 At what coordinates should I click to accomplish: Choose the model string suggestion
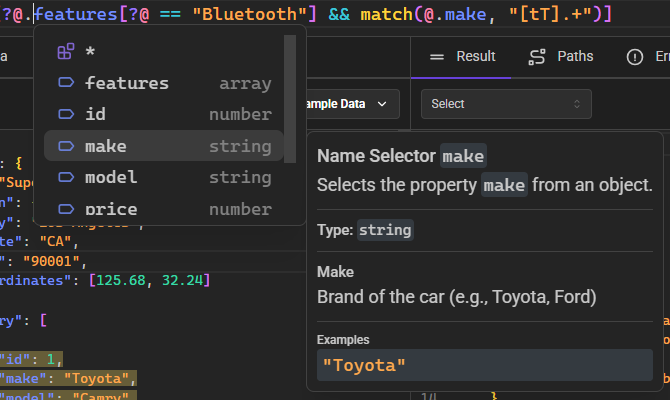164,177
